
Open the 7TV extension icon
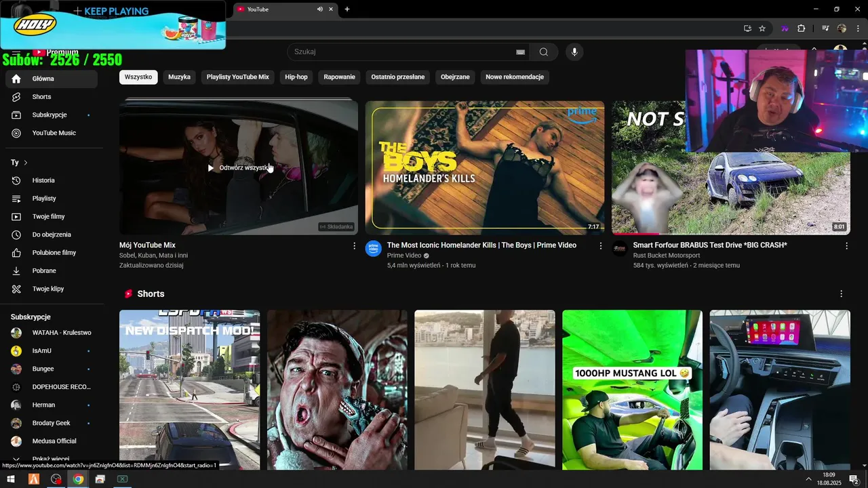point(785,28)
